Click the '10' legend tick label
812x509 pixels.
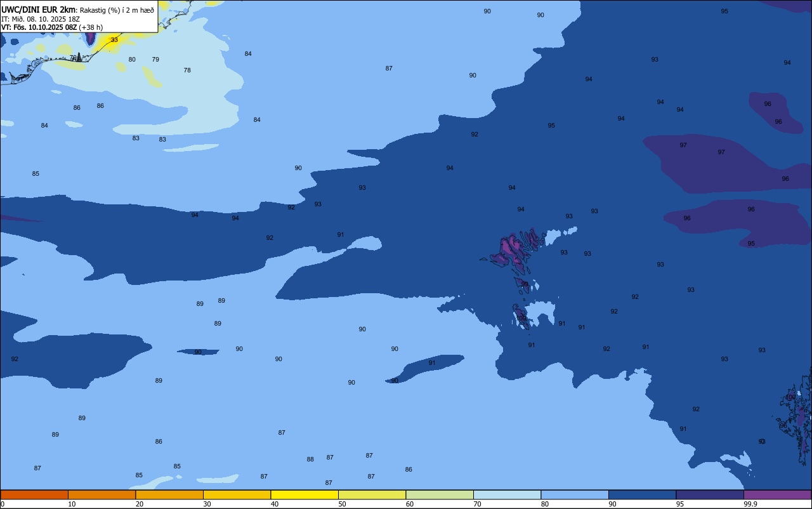click(72, 504)
